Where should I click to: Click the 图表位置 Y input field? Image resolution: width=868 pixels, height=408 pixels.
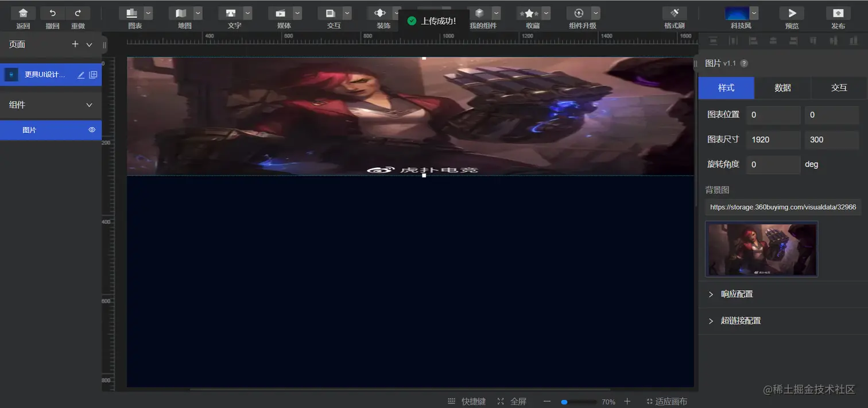(x=832, y=115)
